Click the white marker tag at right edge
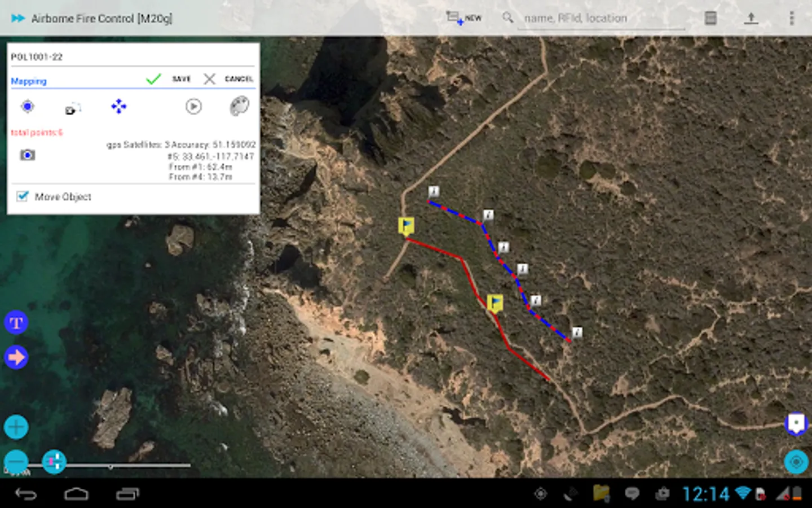This screenshot has height=508, width=812. point(796,424)
